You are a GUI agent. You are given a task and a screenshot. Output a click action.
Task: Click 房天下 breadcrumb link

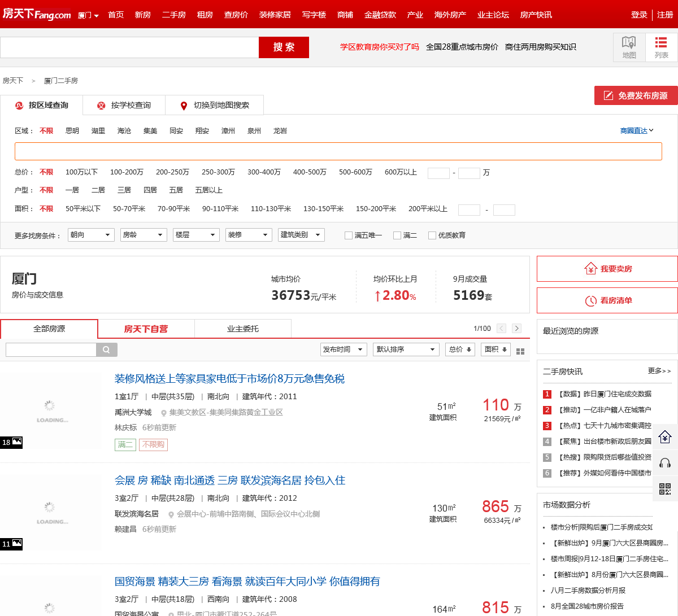[13, 81]
